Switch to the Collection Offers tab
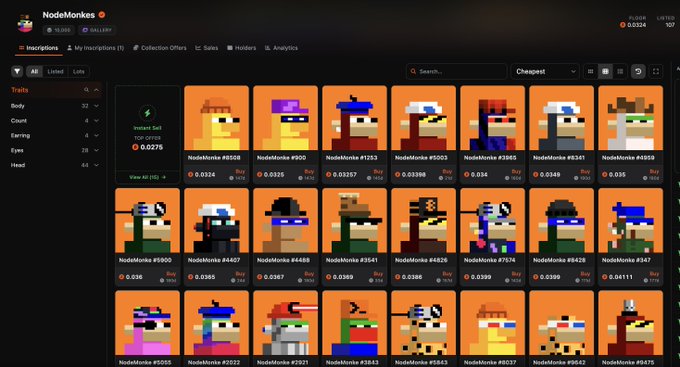This screenshot has height=367, width=680. 160,48
